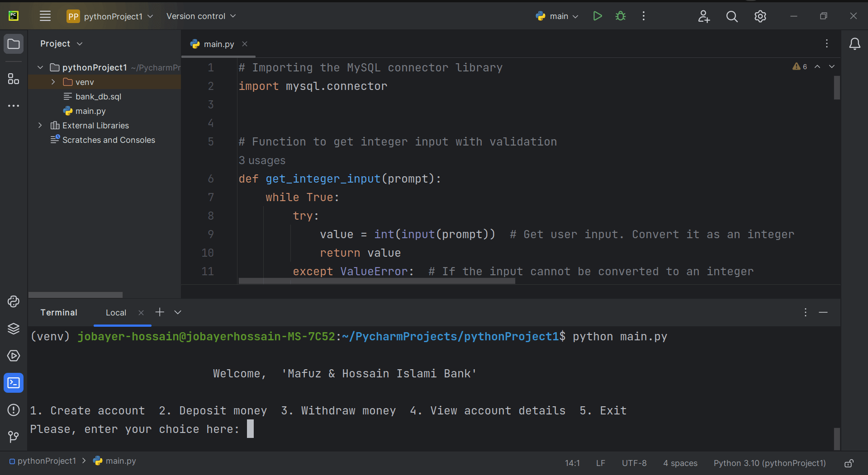Select the venv folder row
The width and height of the screenshot is (868, 475).
[x=104, y=82]
